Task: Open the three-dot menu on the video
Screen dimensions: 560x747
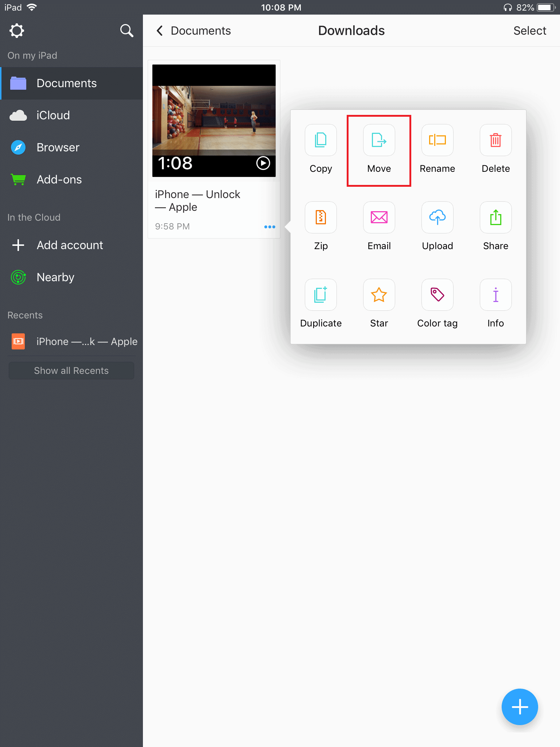Action: click(269, 227)
